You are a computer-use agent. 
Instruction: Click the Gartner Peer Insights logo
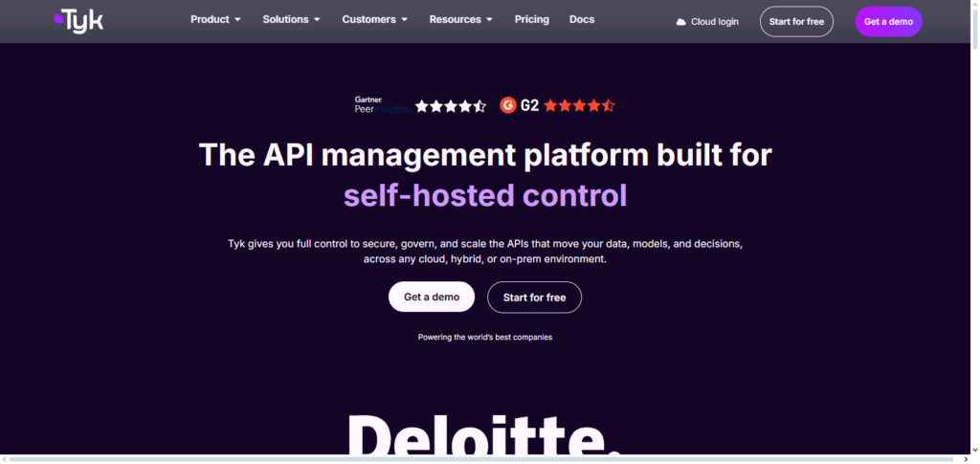click(381, 105)
